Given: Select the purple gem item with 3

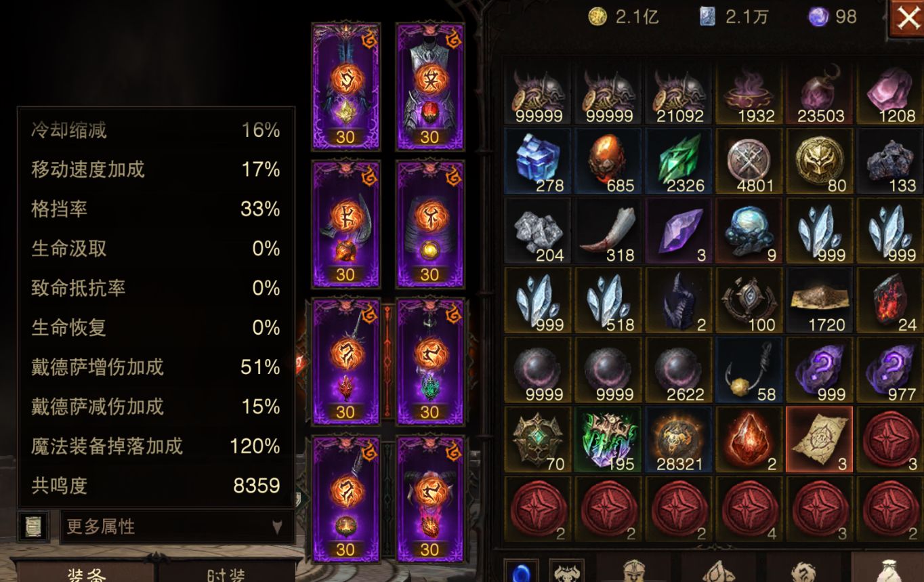Looking at the screenshot, I should click(679, 231).
